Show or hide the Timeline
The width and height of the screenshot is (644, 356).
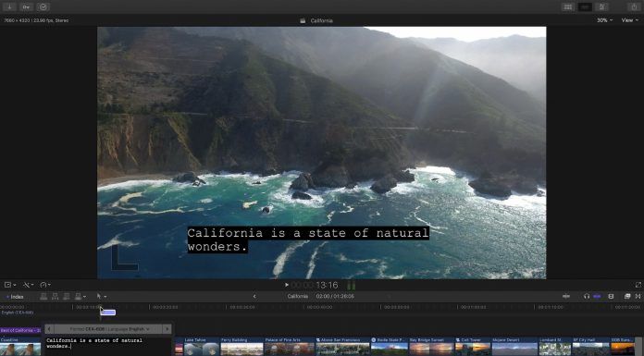(x=585, y=7)
